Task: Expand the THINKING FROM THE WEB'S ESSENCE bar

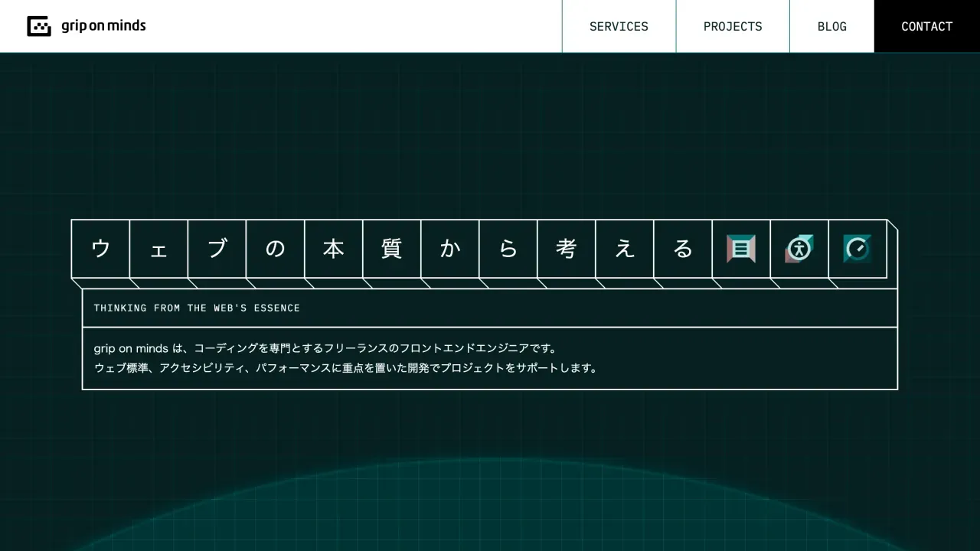Action: click(490, 308)
